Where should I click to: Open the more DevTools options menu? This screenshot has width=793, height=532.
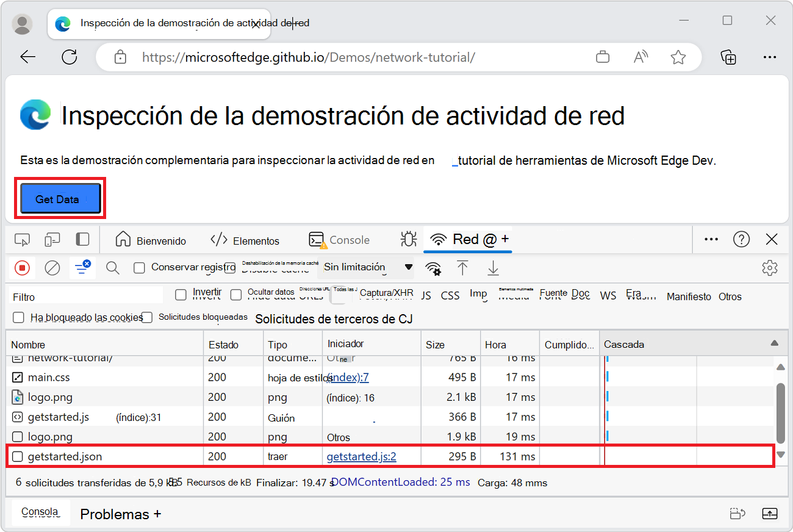[711, 239]
